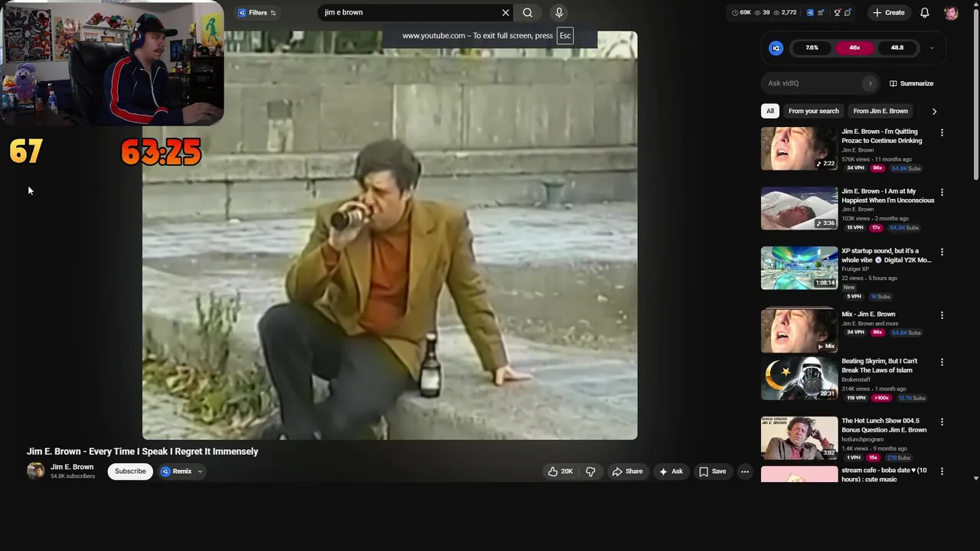
Task: Click the vidIQ logo in top toolbar
Action: tap(810, 12)
